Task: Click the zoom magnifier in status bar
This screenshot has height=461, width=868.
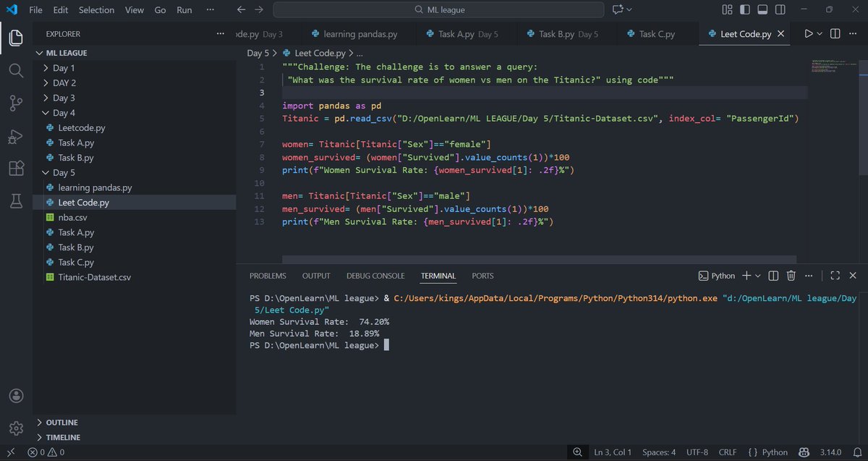Action: tap(576, 452)
